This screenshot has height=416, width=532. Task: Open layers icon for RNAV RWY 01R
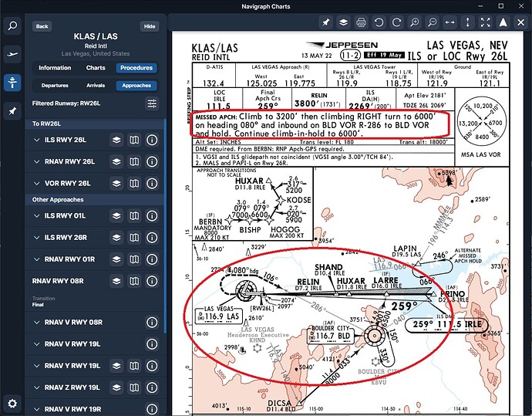pos(116,259)
